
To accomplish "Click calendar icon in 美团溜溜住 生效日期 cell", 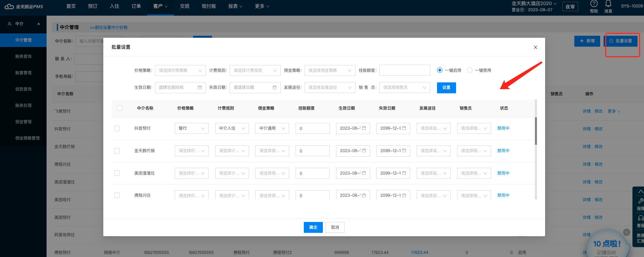I will [364, 173].
